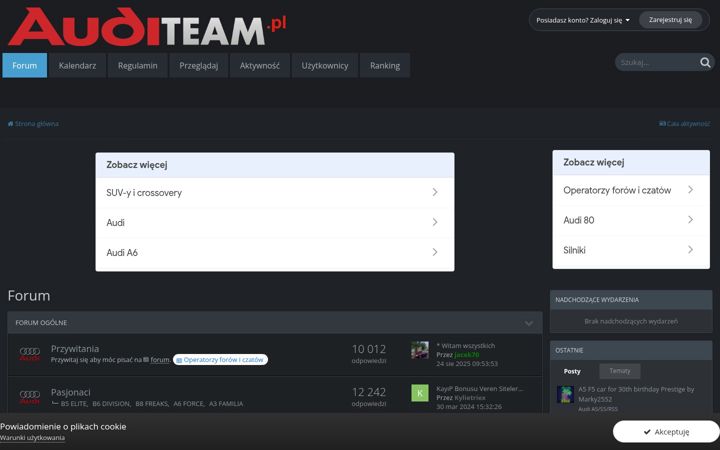Screen dimensions: 720x450
Task: Open the Przywitania forum
Action: [x=75, y=349]
